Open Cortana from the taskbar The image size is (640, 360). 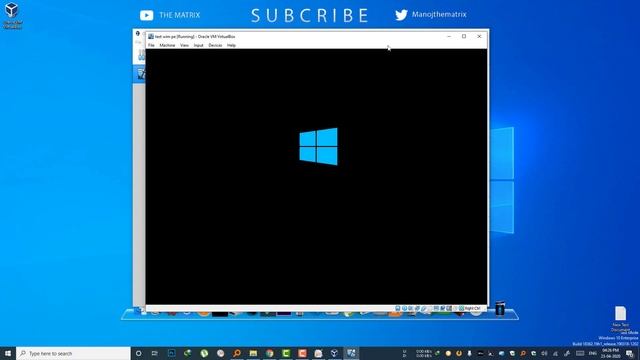click(x=138, y=353)
